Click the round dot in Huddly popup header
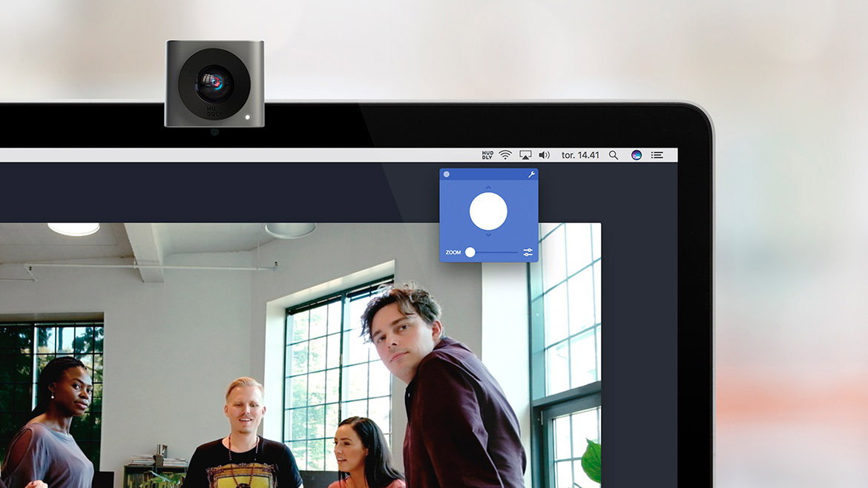This screenshot has height=488, width=868. coord(447,174)
